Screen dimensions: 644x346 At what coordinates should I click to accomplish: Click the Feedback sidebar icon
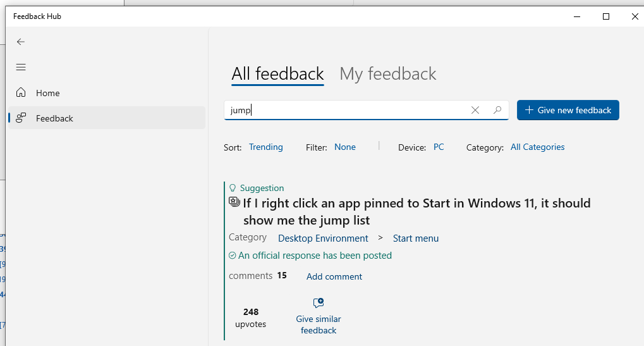20,118
